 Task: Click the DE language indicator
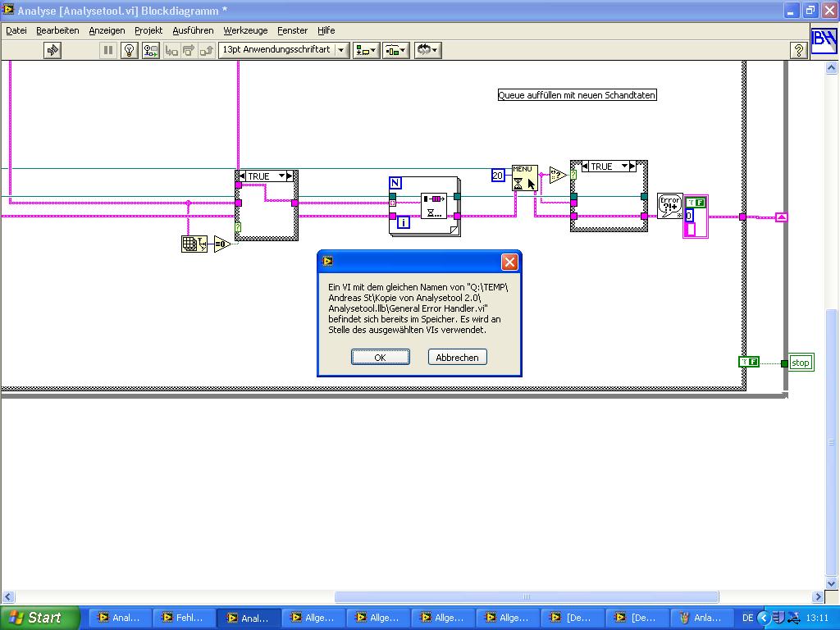tap(748, 618)
